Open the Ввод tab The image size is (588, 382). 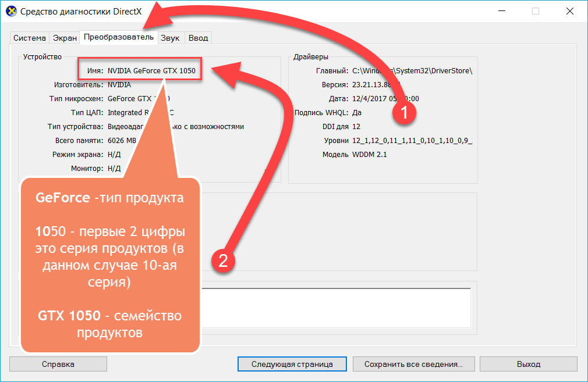pos(198,38)
